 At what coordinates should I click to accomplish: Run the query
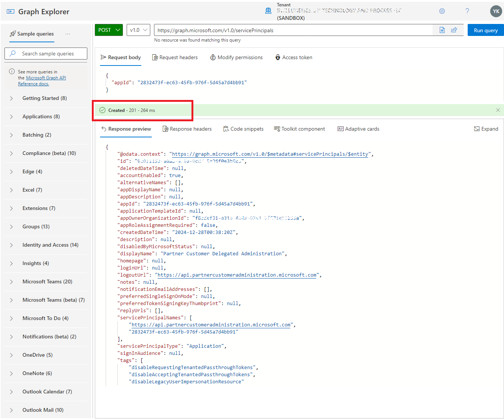(486, 30)
